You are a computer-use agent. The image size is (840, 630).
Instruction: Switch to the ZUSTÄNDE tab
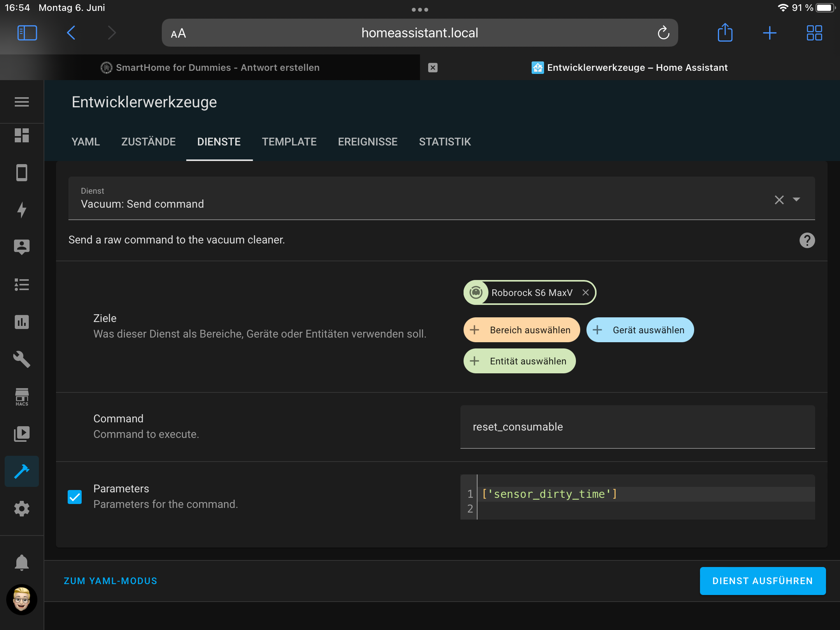click(x=148, y=142)
